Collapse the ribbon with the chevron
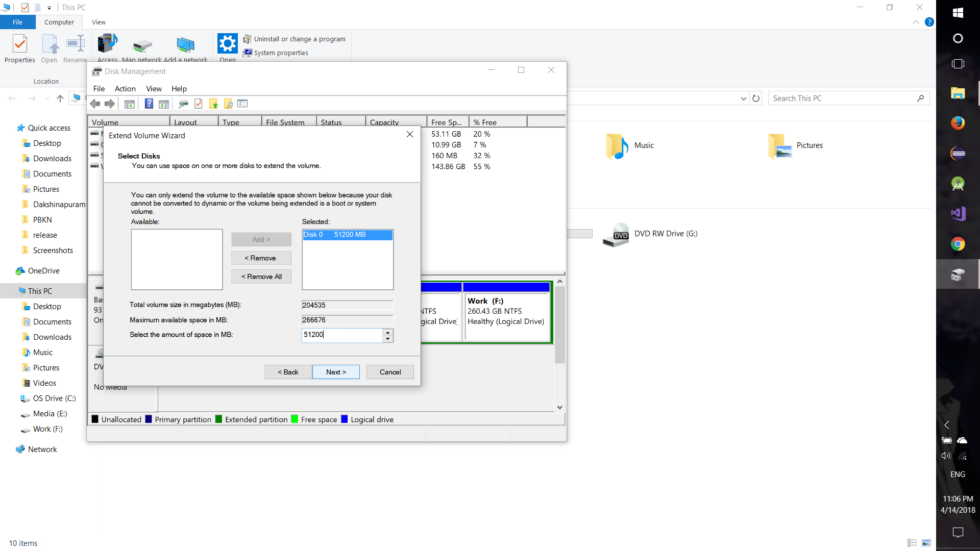This screenshot has height=551, width=980. [916, 22]
